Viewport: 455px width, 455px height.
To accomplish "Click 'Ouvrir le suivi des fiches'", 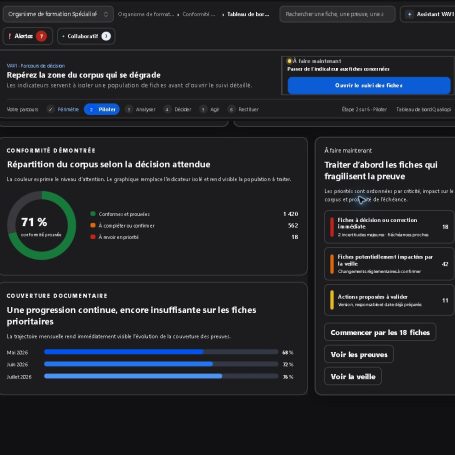I will click(x=369, y=86).
